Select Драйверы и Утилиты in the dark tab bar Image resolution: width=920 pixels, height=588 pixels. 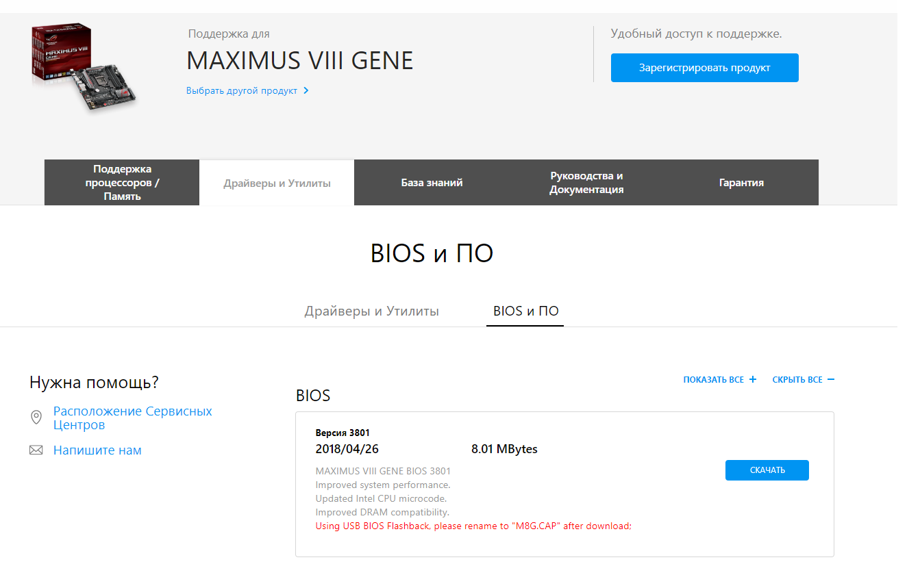coord(277,183)
